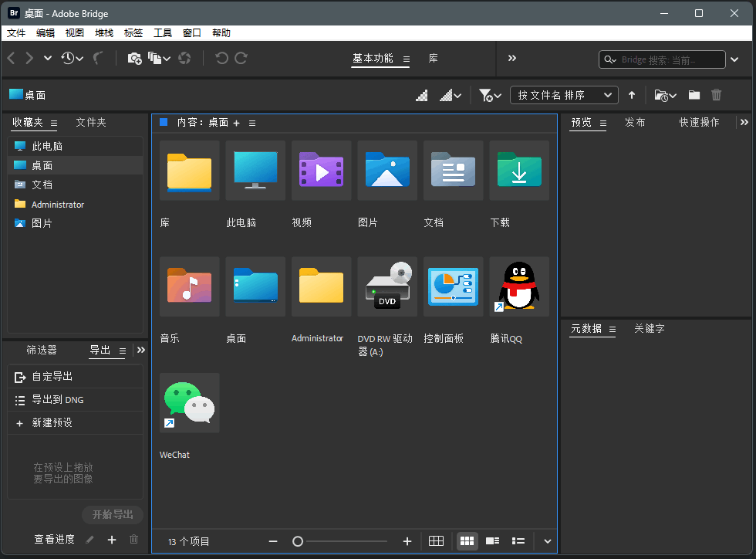The width and height of the screenshot is (756, 559).
Task: Switch to the 文件夹 tab
Action: coord(91,122)
